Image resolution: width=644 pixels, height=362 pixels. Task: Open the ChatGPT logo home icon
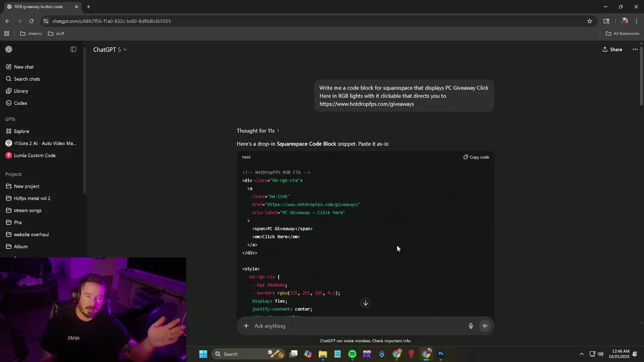click(x=9, y=49)
